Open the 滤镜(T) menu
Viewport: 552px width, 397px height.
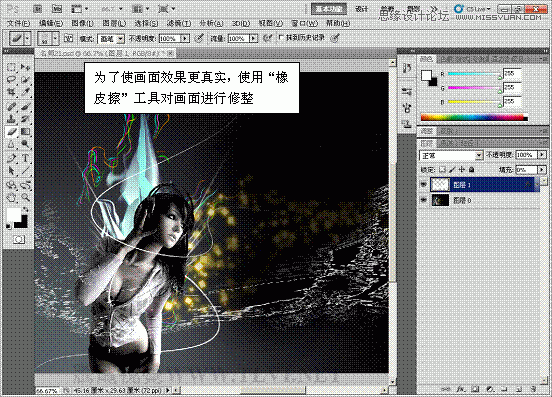pos(179,24)
